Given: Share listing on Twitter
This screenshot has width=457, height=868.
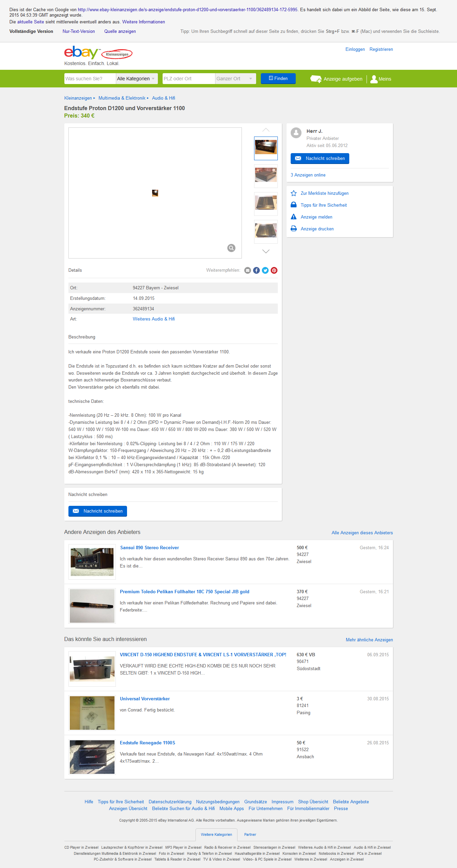Looking at the screenshot, I should point(265,270).
